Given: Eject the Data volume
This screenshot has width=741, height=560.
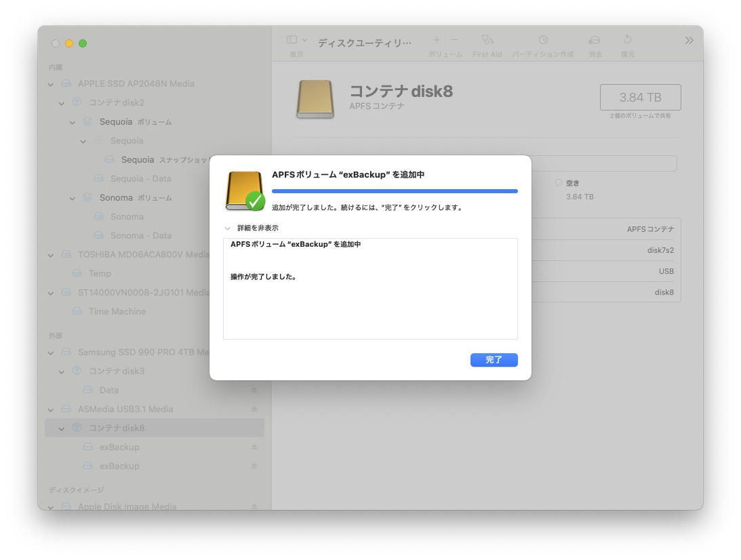Looking at the screenshot, I should (x=254, y=391).
